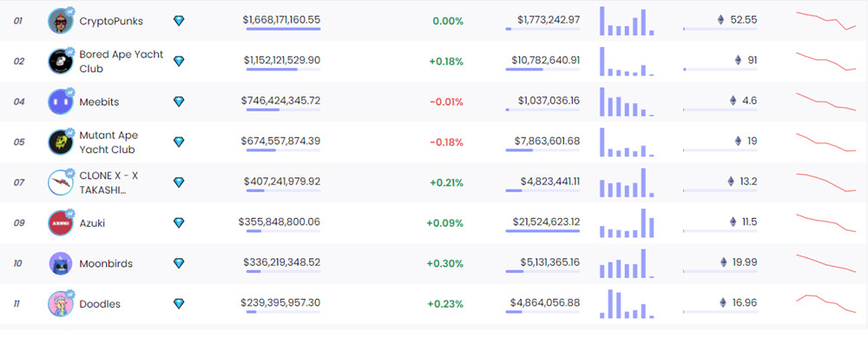Click the diamond icon beside Doodles
The height and width of the screenshot is (345, 868).
[179, 304]
